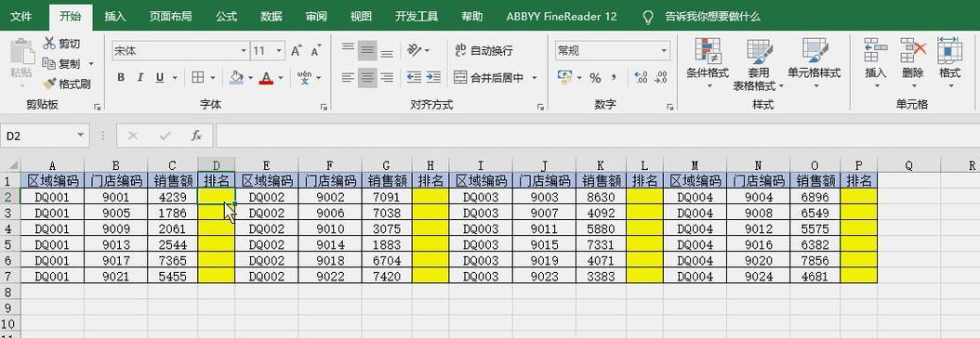Click the Insert Function fx button
The width and height of the screenshot is (980, 338).
[x=196, y=136]
